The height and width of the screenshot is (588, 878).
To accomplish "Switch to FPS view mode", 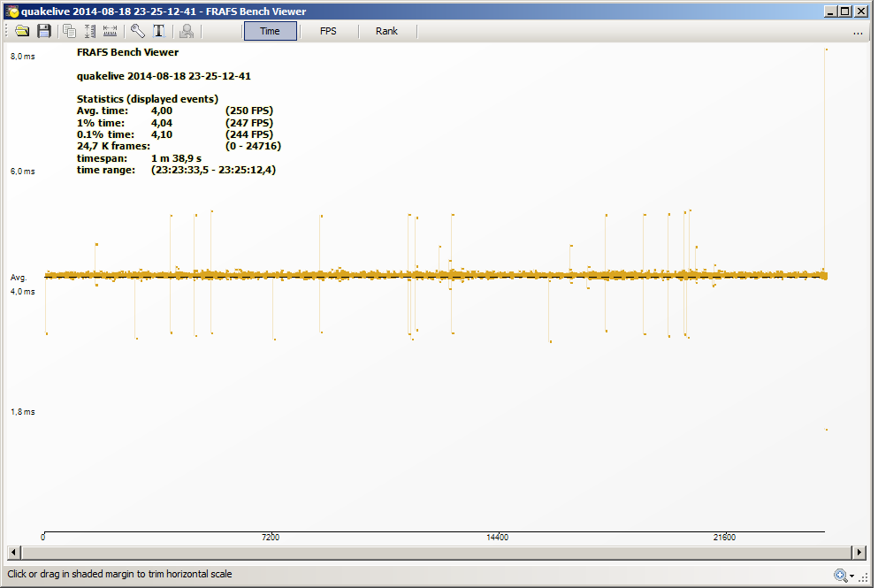I will (328, 31).
